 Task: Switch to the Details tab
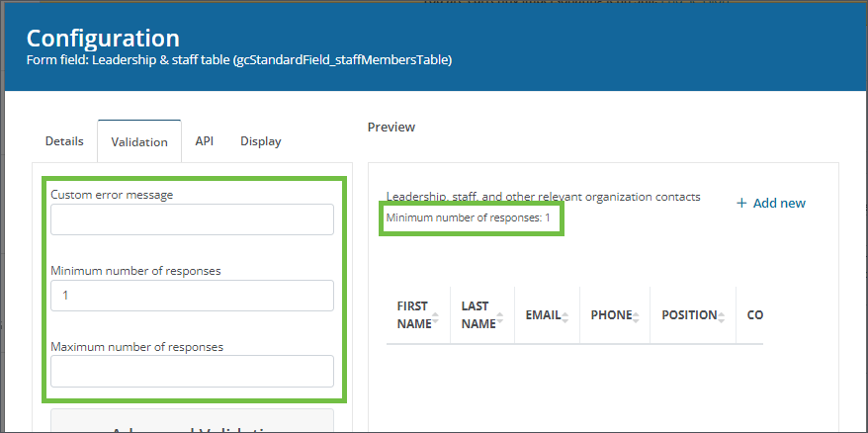coord(64,141)
